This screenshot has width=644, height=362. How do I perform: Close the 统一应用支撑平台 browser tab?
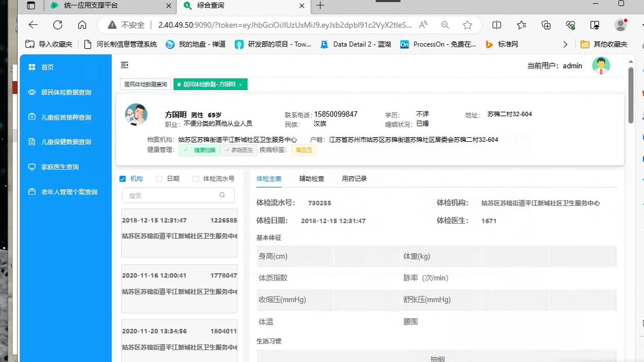click(169, 6)
